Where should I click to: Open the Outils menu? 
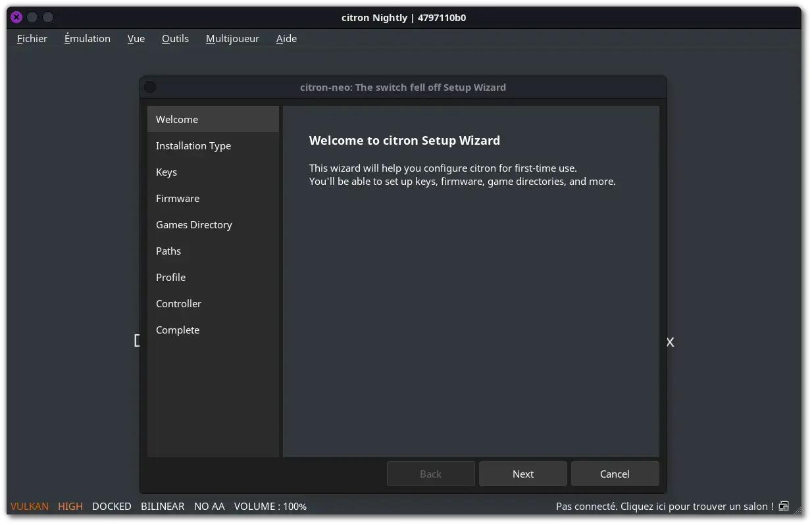pos(175,38)
